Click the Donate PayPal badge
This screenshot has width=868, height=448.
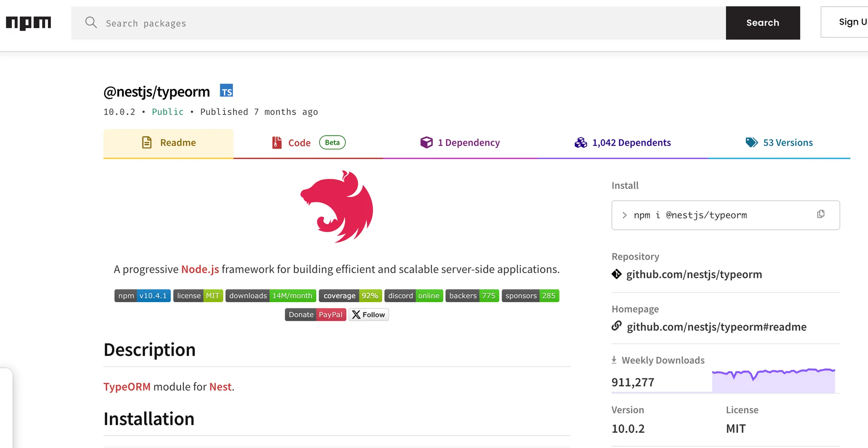[x=316, y=315]
